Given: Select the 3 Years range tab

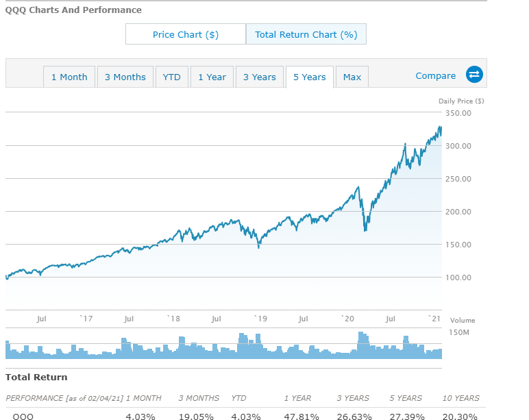Looking at the screenshot, I should pos(260,77).
